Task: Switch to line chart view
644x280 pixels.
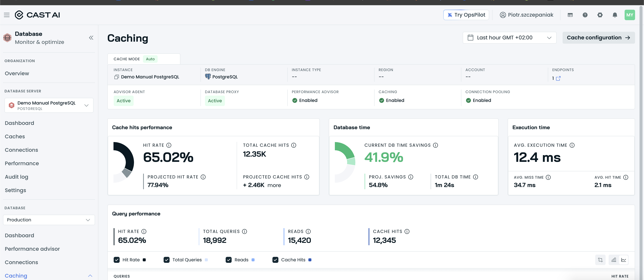Action: 624,260
